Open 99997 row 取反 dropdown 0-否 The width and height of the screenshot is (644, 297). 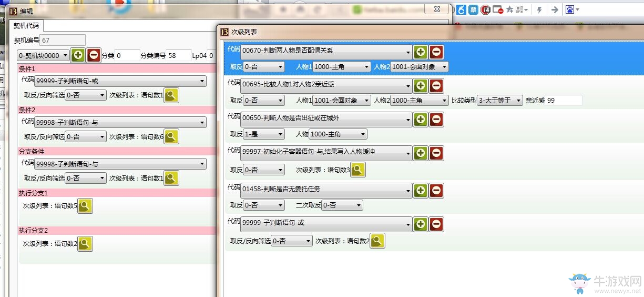click(263, 170)
